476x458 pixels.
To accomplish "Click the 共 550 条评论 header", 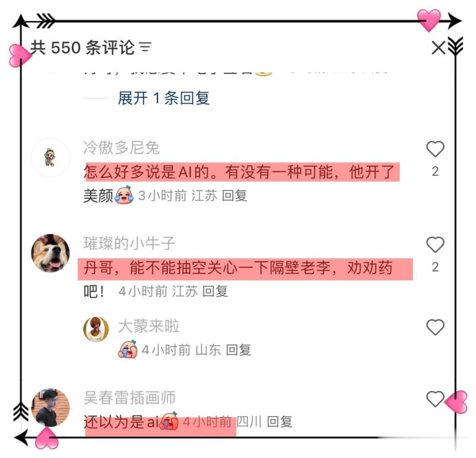I will click(x=82, y=48).
